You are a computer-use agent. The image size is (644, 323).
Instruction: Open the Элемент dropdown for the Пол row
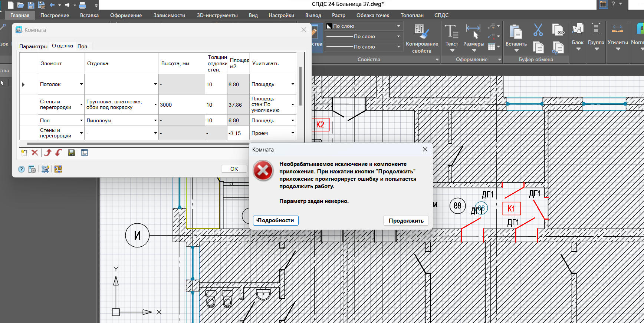click(x=81, y=120)
